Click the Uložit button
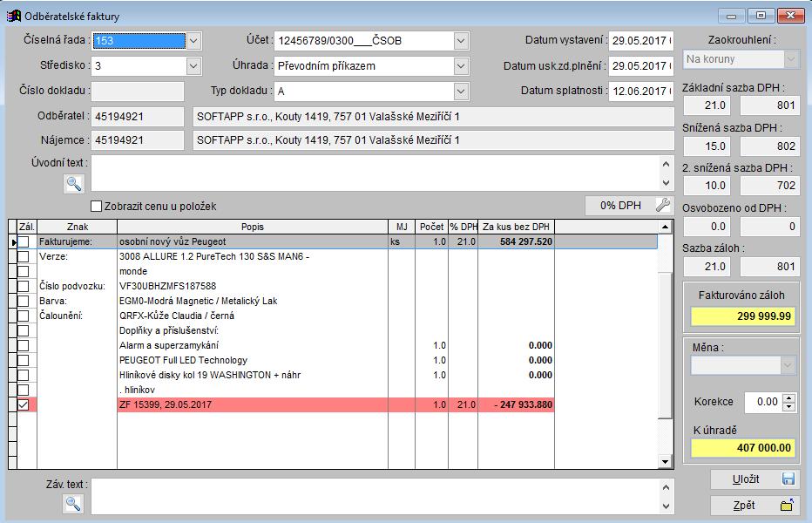Image resolution: width=812 pixels, height=523 pixels. point(754,479)
